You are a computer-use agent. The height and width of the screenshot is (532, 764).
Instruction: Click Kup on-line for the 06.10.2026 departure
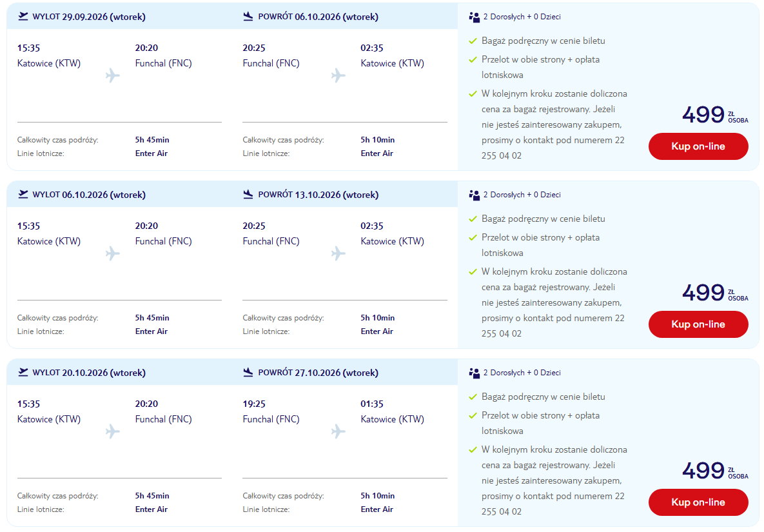pyautogui.click(x=698, y=324)
